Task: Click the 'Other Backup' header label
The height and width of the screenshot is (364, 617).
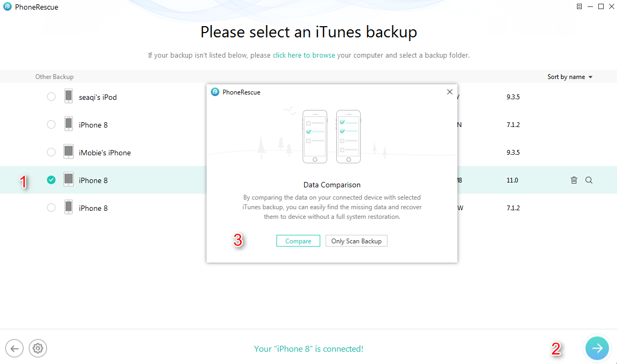Action: pyautogui.click(x=54, y=77)
